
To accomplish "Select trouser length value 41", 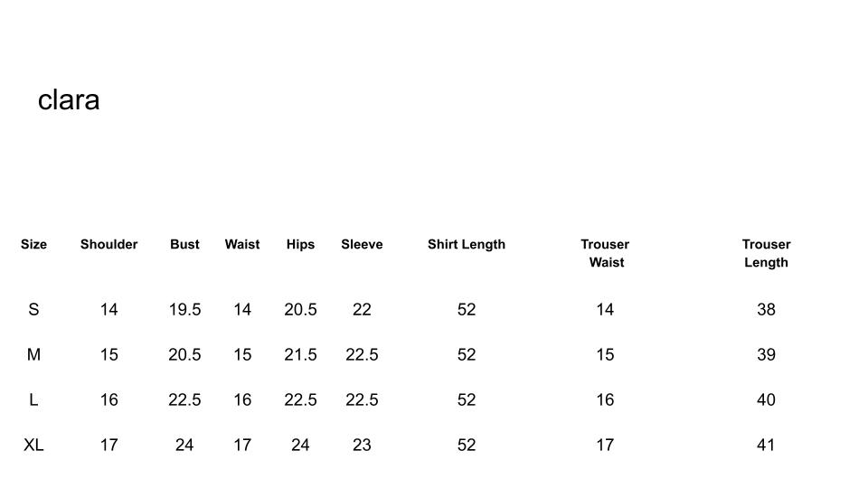I will click(x=766, y=445).
